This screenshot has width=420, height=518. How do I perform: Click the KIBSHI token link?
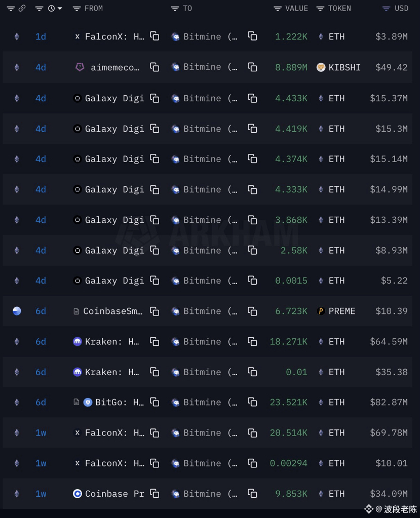pos(345,67)
